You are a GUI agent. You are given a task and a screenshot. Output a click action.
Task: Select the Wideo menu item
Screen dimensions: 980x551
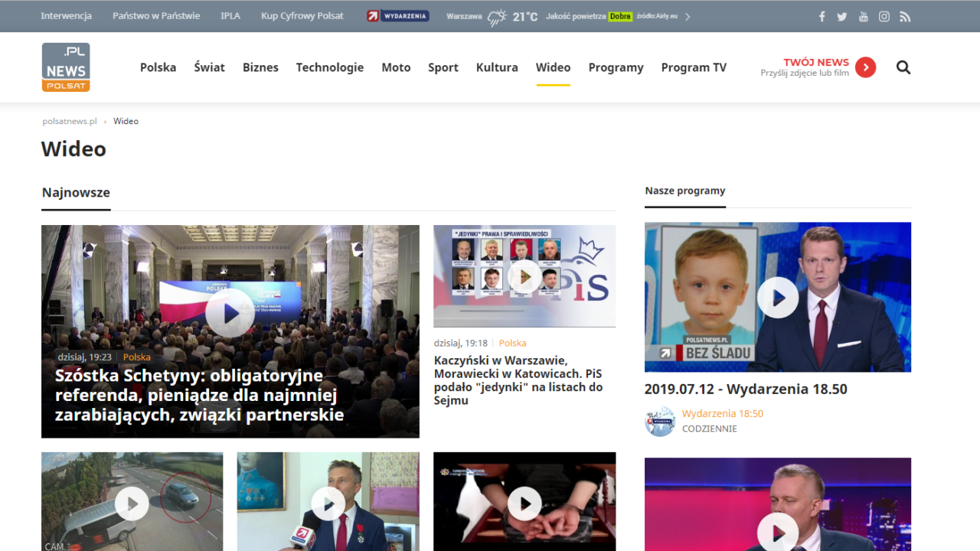tap(553, 67)
